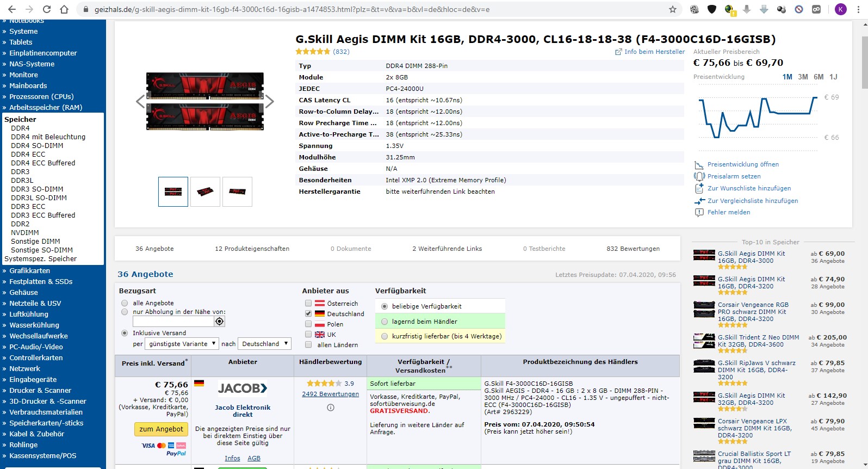868x469 pixels.
Task: Expand Grafikkarten category in sidebar
Action: click(x=29, y=270)
